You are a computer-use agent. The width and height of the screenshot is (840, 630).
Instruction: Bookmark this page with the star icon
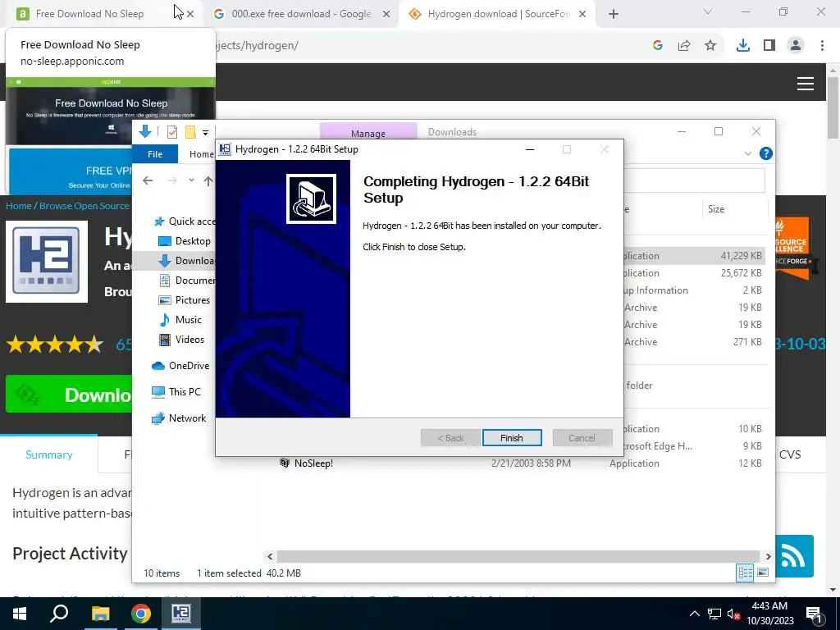(x=710, y=46)
